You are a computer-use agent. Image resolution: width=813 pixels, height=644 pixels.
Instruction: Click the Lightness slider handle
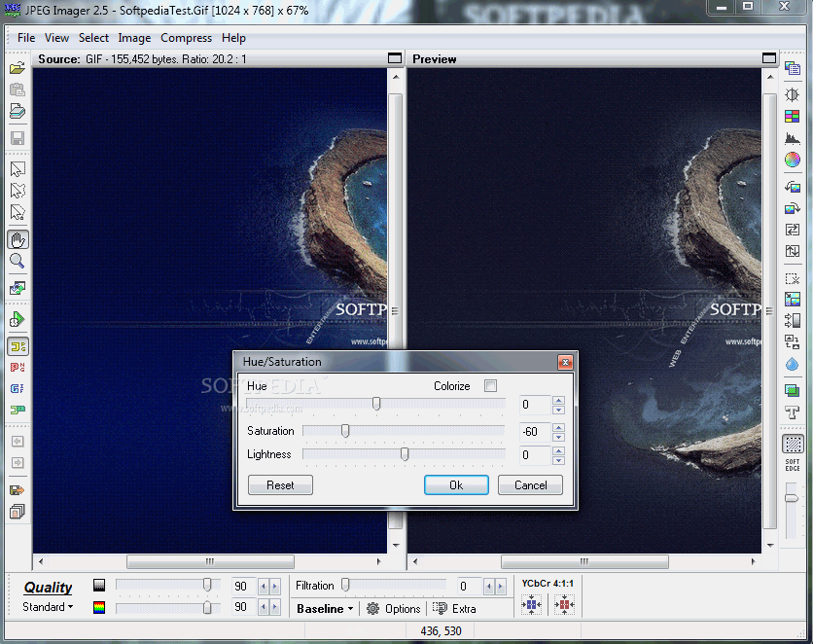coord(405,454)
